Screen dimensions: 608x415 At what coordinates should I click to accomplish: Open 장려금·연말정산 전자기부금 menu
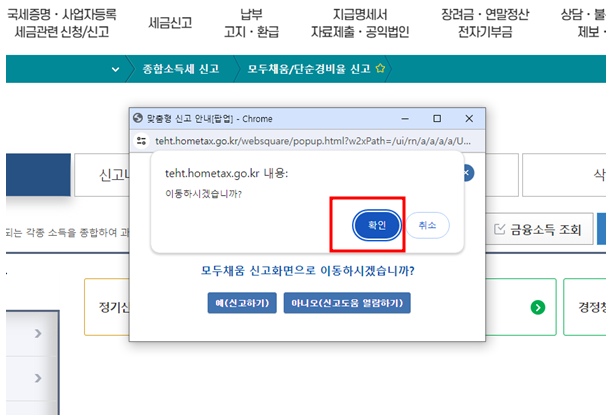[x=485, y=23]
